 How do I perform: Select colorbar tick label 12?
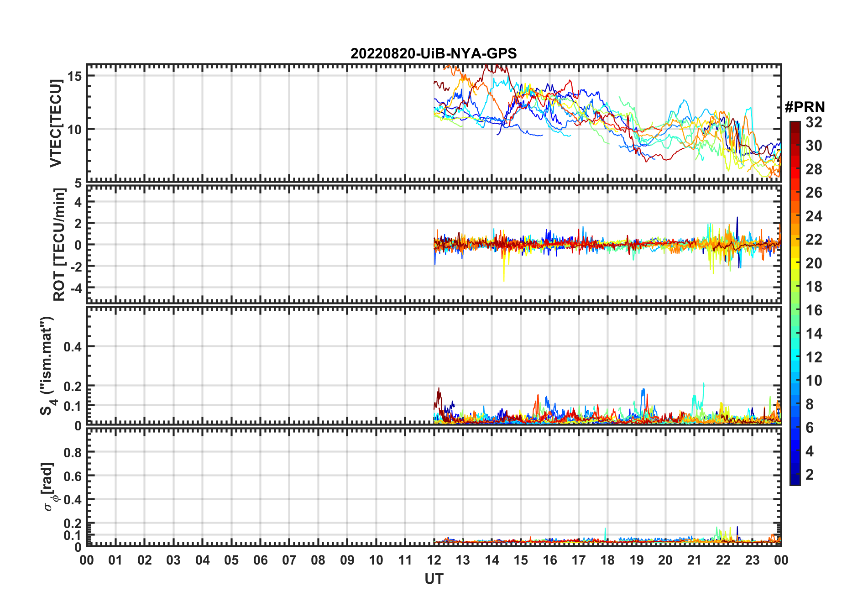point(814,357)
